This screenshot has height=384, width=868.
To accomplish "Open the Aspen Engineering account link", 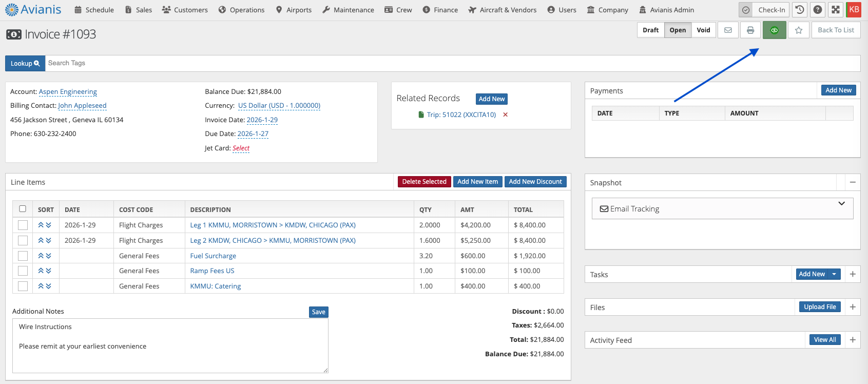I will pyautogui.click(x=68, y=92).
